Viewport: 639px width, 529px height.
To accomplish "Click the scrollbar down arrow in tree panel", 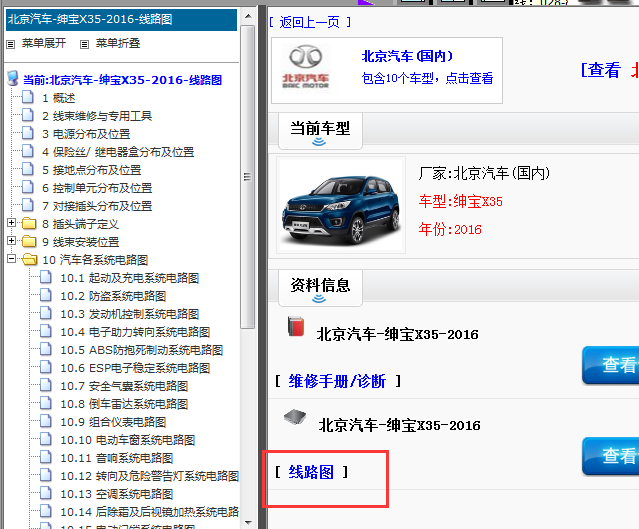I will click(248, 522).
